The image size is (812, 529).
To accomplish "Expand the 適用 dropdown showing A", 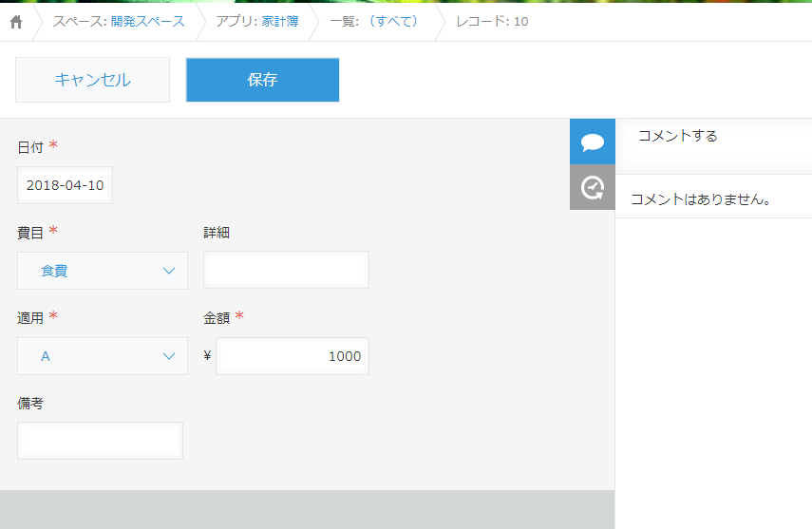I will pyautogui.click(x=103, y=356).
